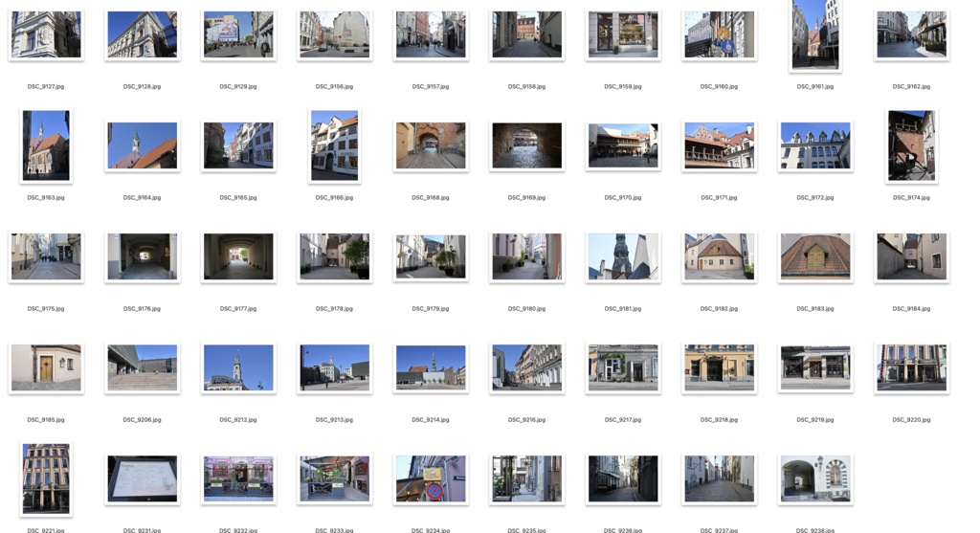Click the DSC_9162.jpg file name
Screen dimensions: 980x533
pos(911,87)
